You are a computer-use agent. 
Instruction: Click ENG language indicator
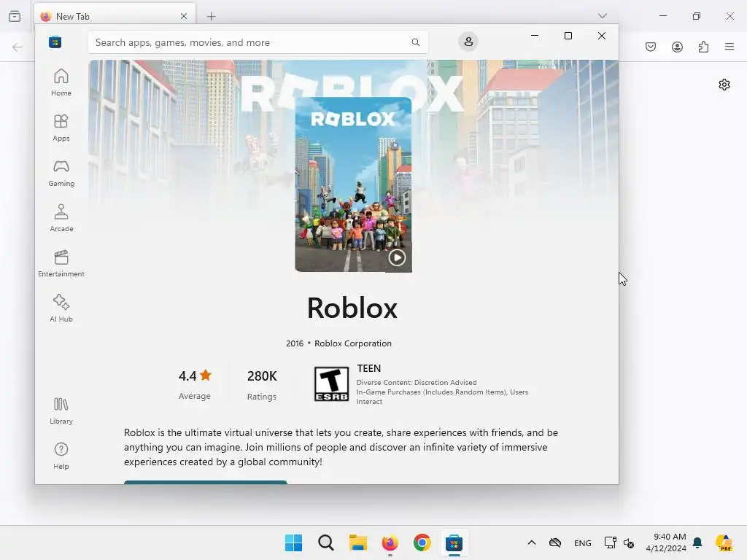pyautogui.click(x=583, y=542)
